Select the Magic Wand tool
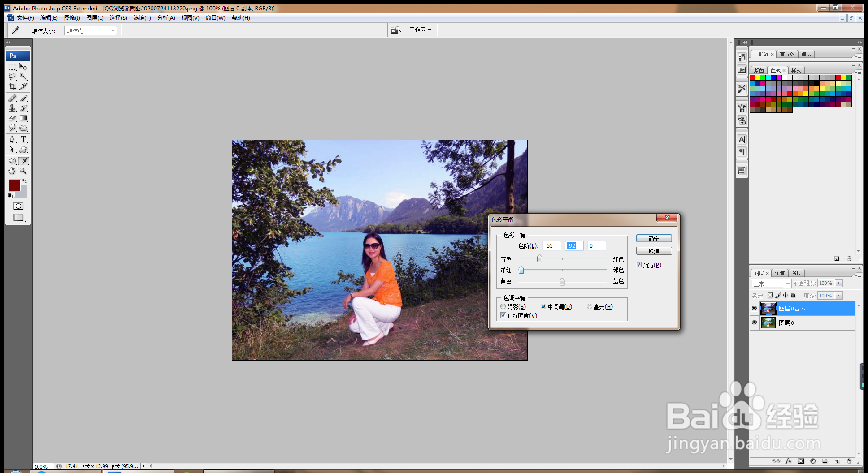Image resolution: width=868 pixels, height=473 pixels. click(24, 77)
